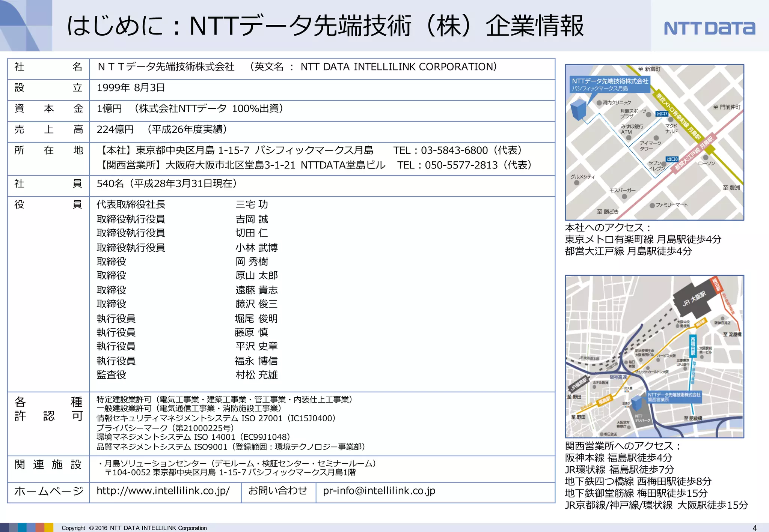The height and width of the screenshot is (532, 769).
Task: Click the 資本金 row label
Action: point(48,109)
